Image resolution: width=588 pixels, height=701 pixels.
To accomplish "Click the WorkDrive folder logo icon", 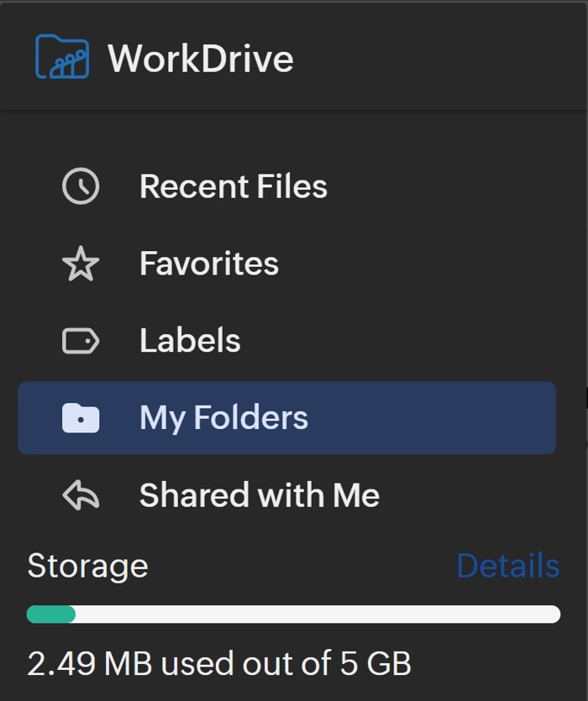I will tap(62, 57).
